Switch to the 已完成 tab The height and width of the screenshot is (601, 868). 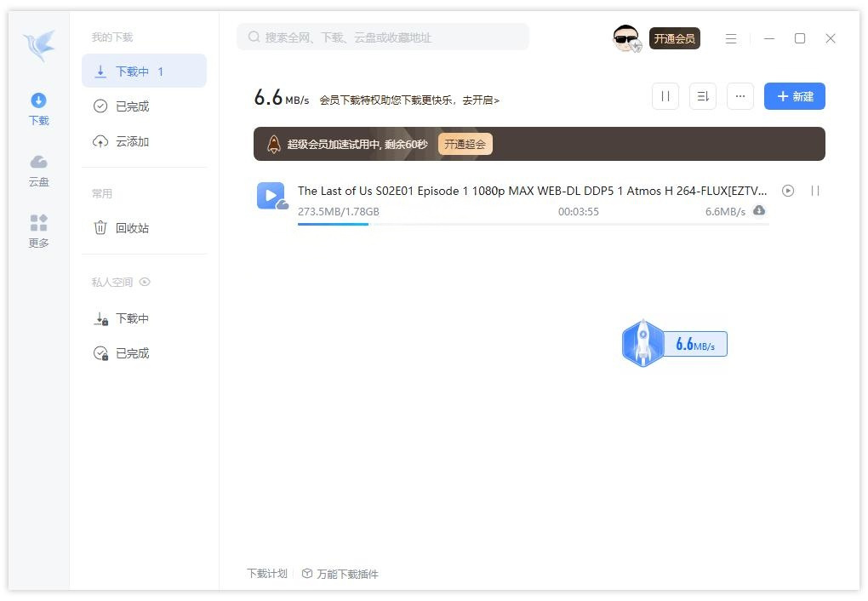point(132,106)
